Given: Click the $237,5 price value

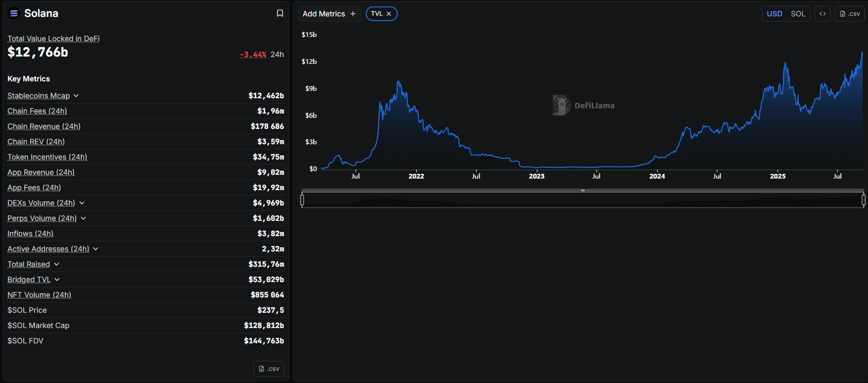Looking at the screenshot, I should [270, 310].
